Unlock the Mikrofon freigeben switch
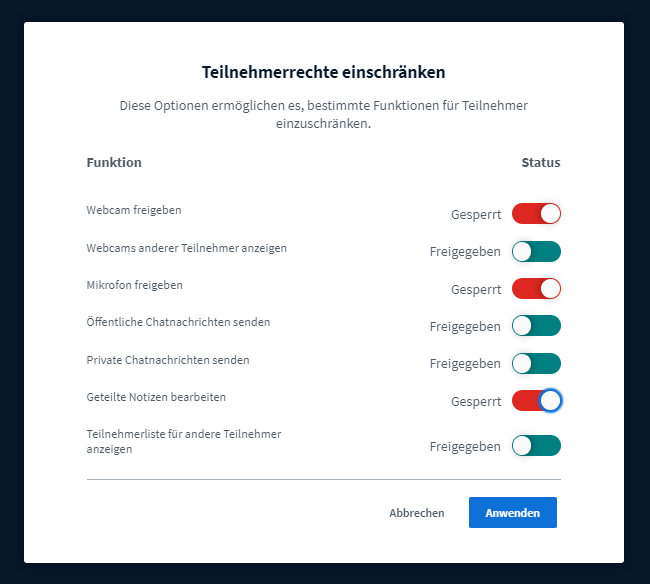The width and height of the screenshot is (650, 584). pyautogui.click(x=536, y=289)
